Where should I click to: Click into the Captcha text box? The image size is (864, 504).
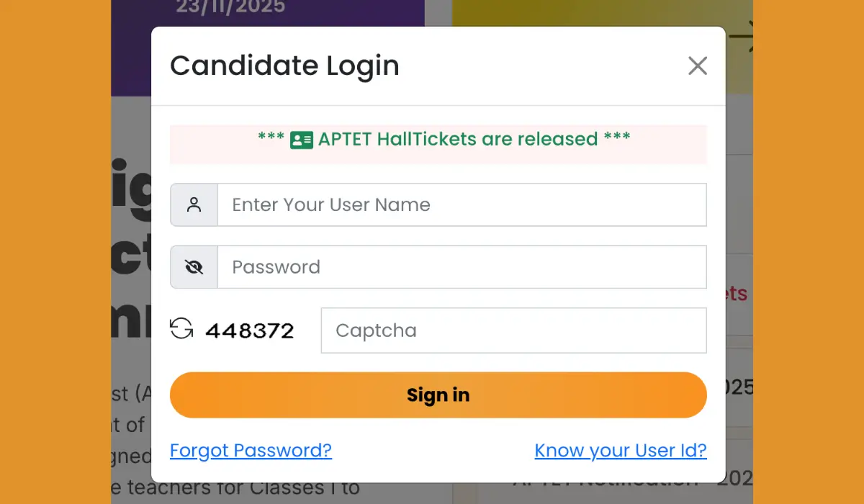click(513, 330)
